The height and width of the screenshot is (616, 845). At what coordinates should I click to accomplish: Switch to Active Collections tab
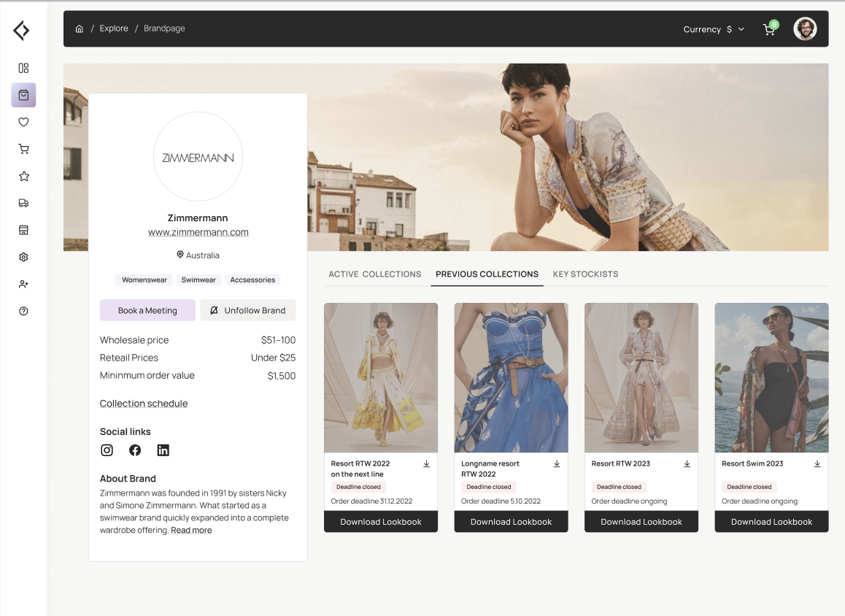click(x=374, y=274)
